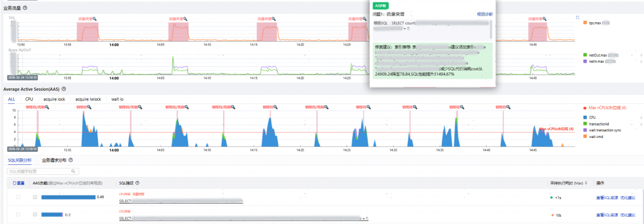This screenshot has height=224, width=644.
Task: Toggle wait transaction sync legend entry
Action: pos(602,130)
